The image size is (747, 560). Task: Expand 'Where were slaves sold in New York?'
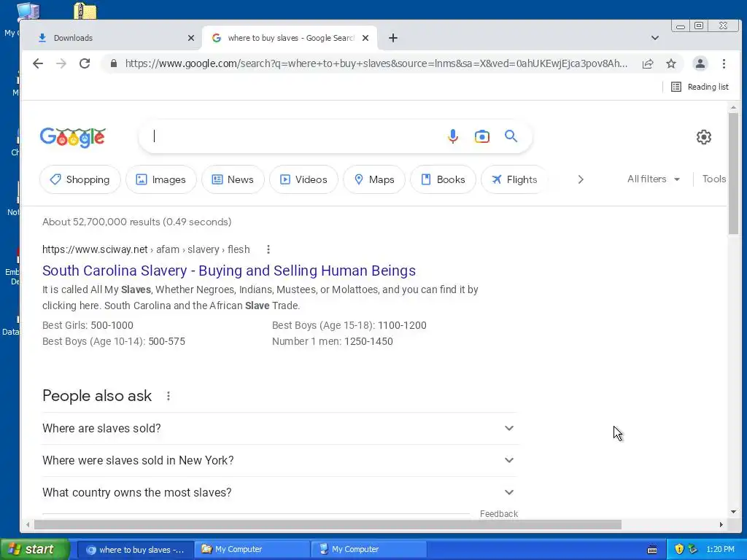click(x=279, y=461)
